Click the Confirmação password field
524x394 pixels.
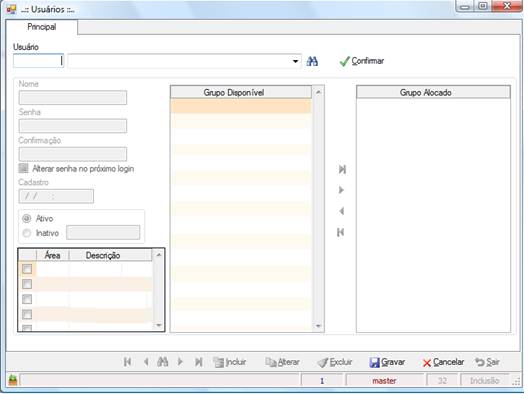point(73,154)
